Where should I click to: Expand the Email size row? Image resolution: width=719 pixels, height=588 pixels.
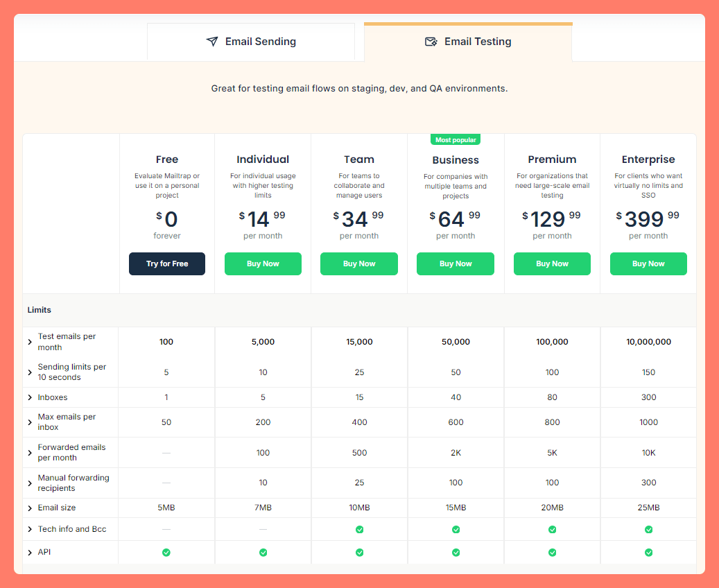30,508
